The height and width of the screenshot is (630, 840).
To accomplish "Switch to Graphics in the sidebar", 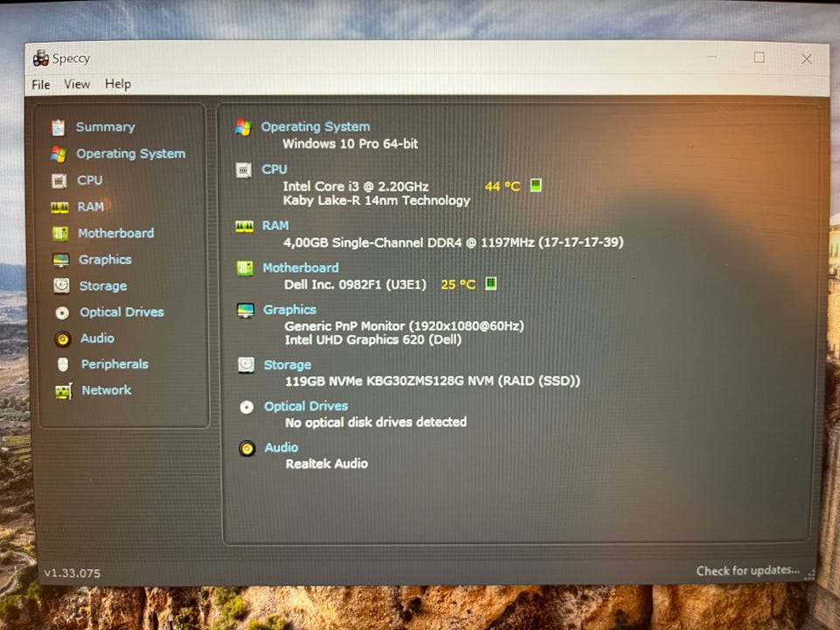I will click(105, 259).
